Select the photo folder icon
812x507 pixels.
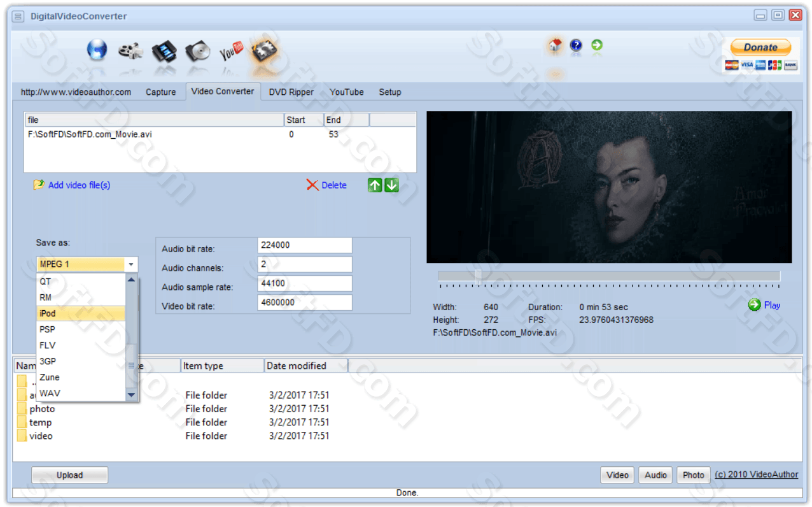click(22, 409)
